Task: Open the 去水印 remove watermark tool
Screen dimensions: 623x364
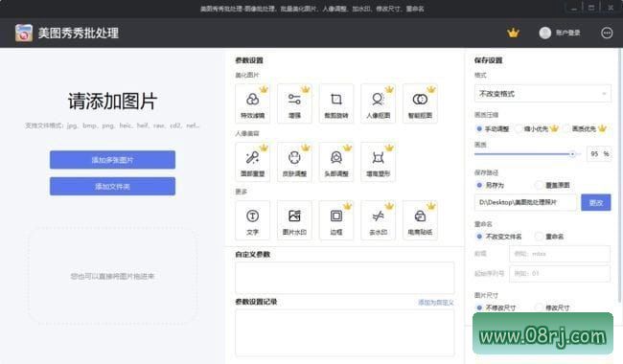Action: 378,220
